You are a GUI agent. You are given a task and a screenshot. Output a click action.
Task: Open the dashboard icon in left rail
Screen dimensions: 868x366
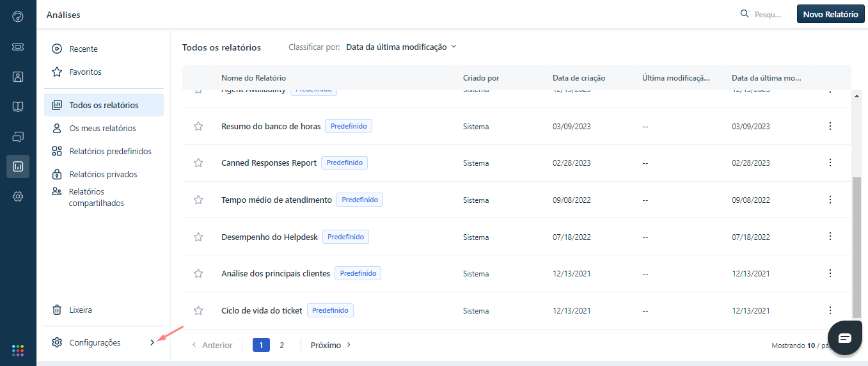(x=18, y=17)
